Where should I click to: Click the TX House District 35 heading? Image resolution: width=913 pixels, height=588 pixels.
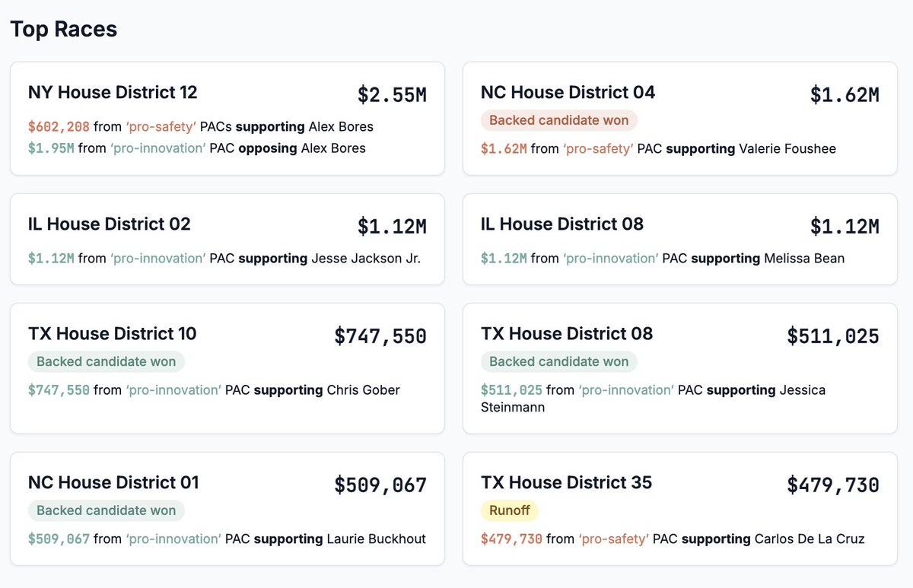[567, 483]
